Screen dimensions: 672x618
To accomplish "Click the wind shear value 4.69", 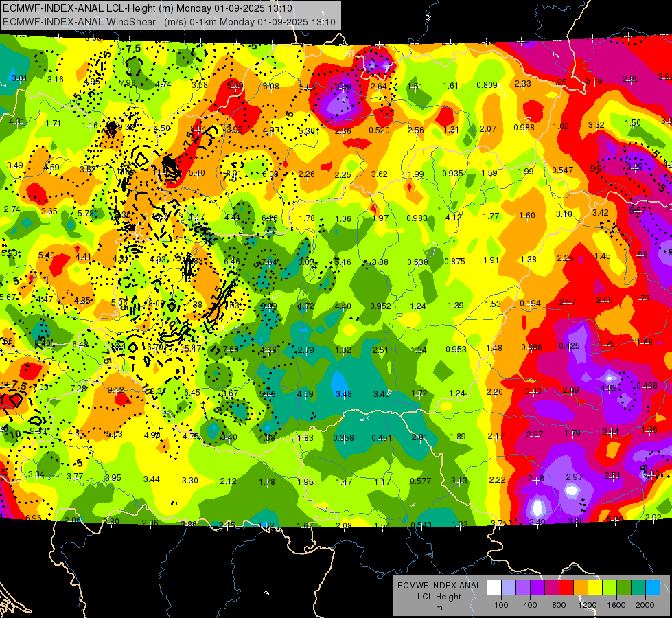I will click(305, 393).
